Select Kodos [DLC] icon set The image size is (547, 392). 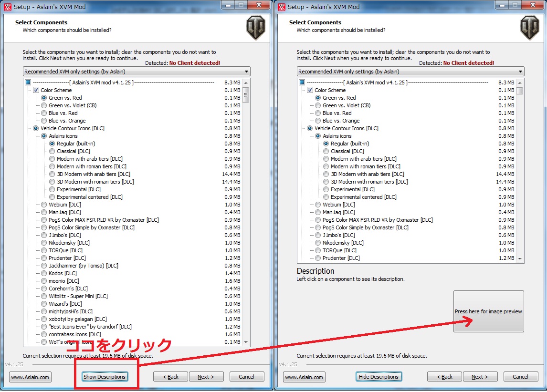[44, 273]
